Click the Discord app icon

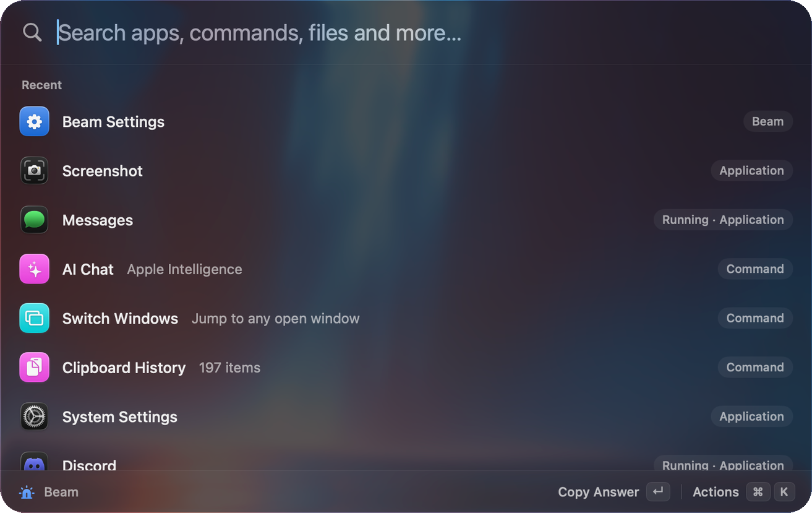click(34, 462)
